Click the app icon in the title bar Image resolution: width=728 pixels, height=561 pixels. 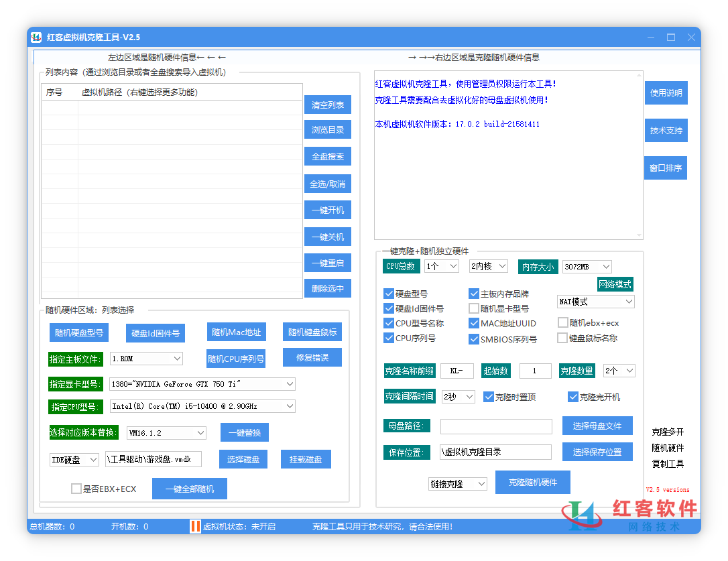pyautogui.click(x=36, y=37)
